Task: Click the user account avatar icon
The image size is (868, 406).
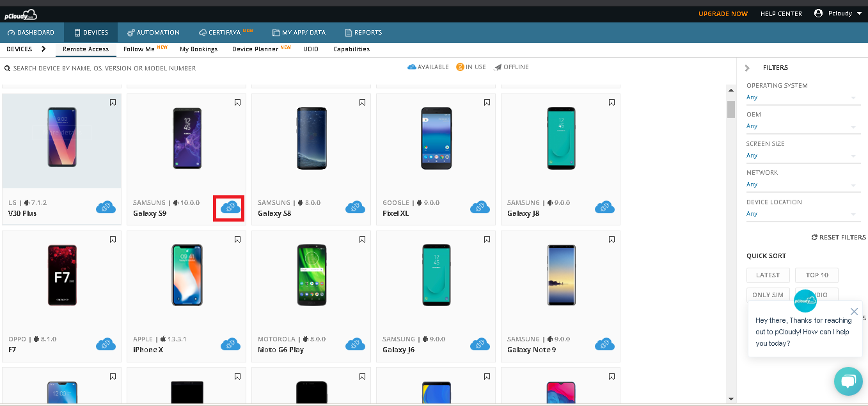Action: pos(818,13)
